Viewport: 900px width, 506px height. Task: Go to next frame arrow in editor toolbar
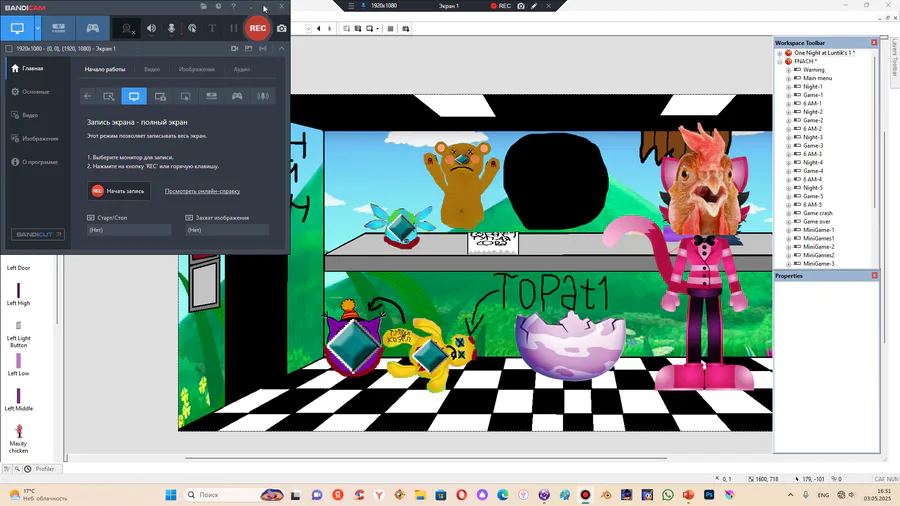tap(329, 29)
